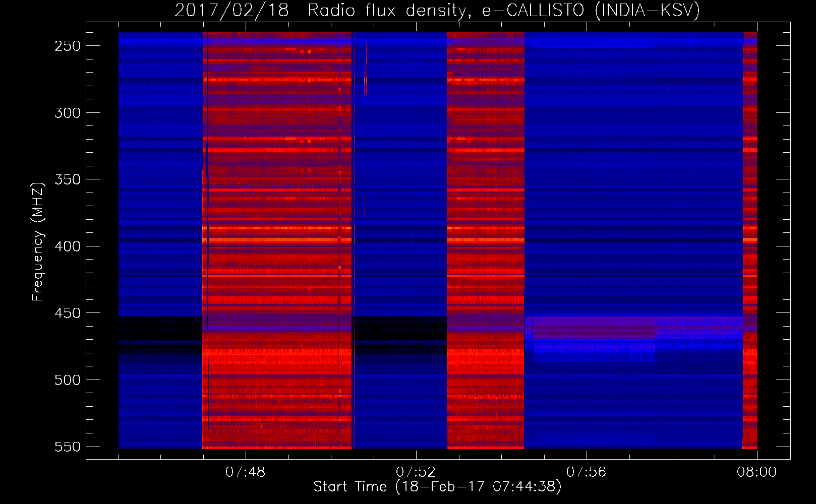Click the 500 frequency tick label
The height and width of the screenshot is (504, 816).
click(68, 380)
